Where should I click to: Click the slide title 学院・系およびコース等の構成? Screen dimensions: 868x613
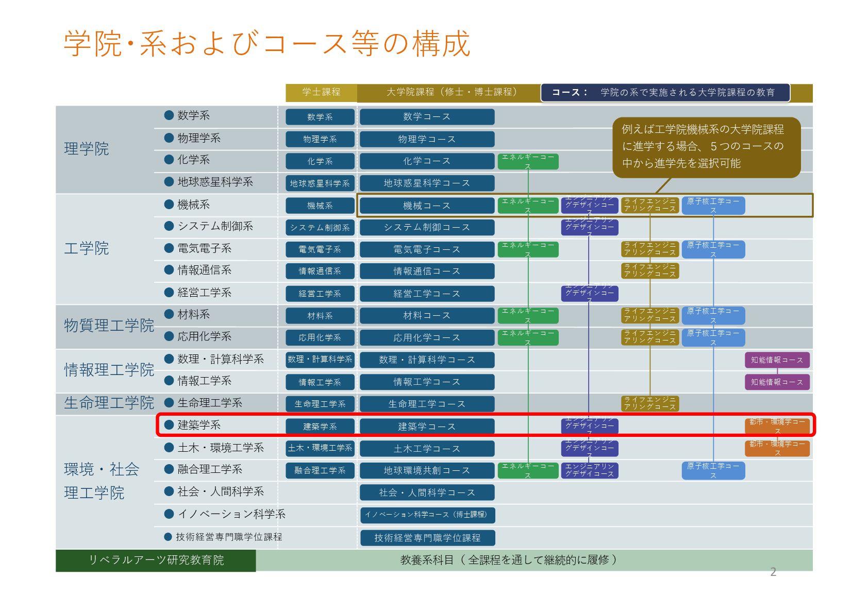(266, 43)
